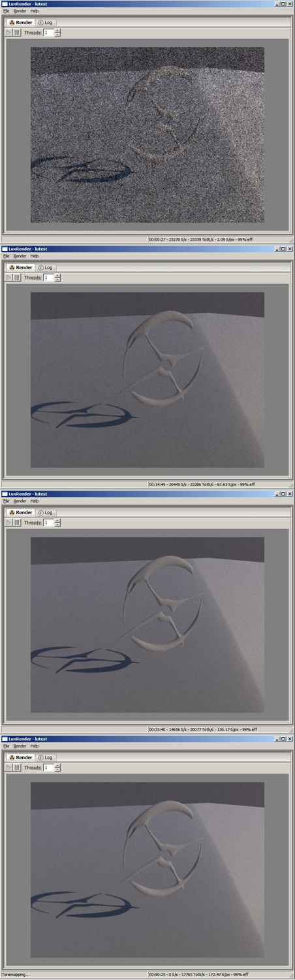This screenshot has width=295, height=980.
Task: Pause the render showing 63.63 S/px
Action: point(17,278)
